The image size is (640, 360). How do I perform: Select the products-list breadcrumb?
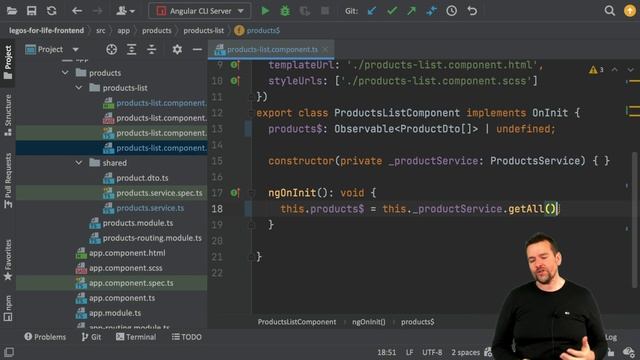203,31
